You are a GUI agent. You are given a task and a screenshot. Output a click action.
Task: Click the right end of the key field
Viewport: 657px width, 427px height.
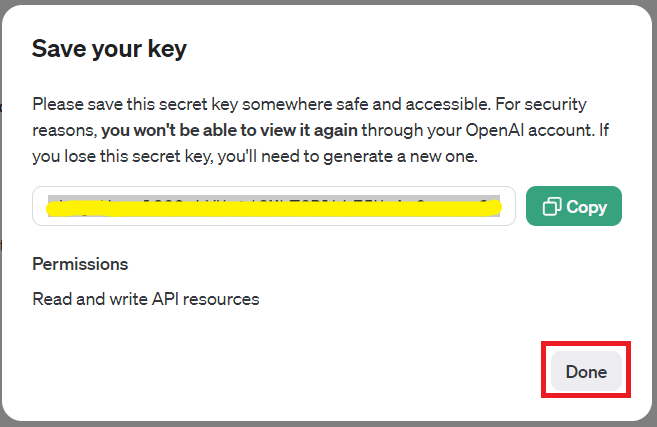[506, 206]
